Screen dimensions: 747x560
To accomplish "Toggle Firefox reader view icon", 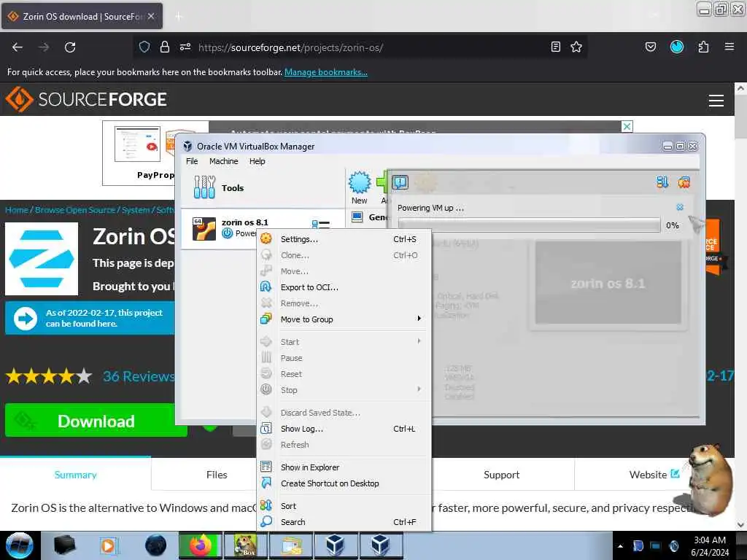I will (x=555, y=47).
